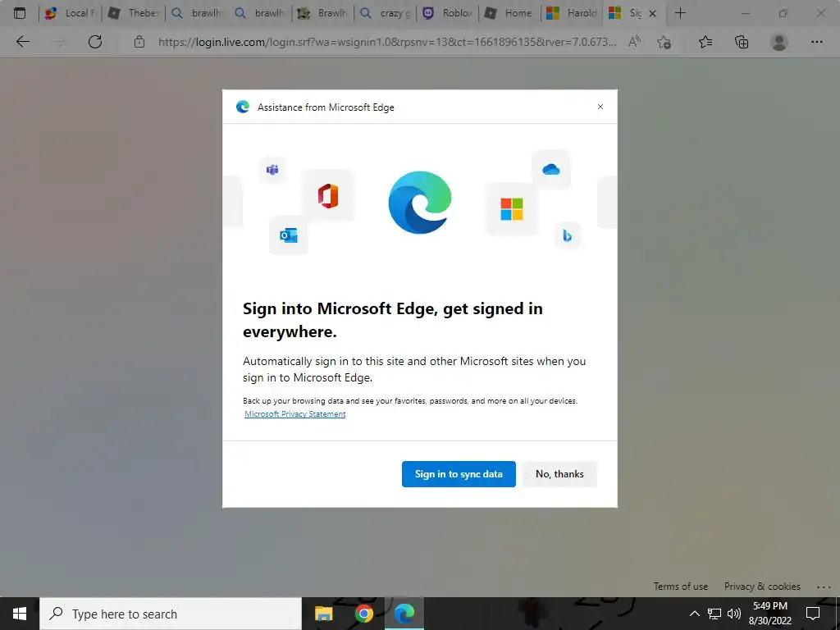This screenshot has height=630, width=840.
Task: View site information via the lock icon
Action: click(139, 42)
